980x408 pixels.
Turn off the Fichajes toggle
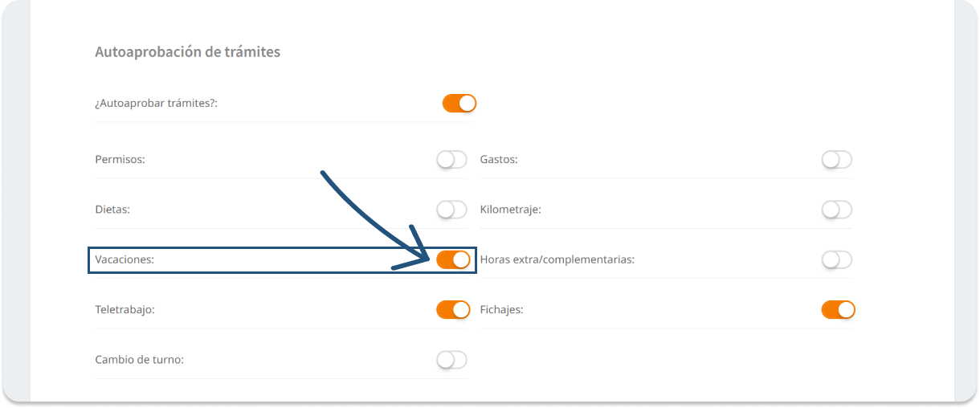(838, 309)
